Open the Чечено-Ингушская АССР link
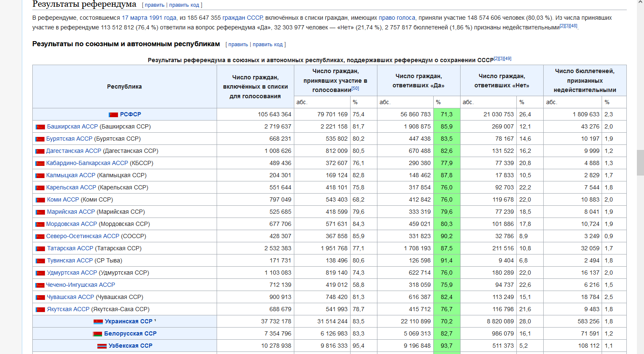 (81, 285)
